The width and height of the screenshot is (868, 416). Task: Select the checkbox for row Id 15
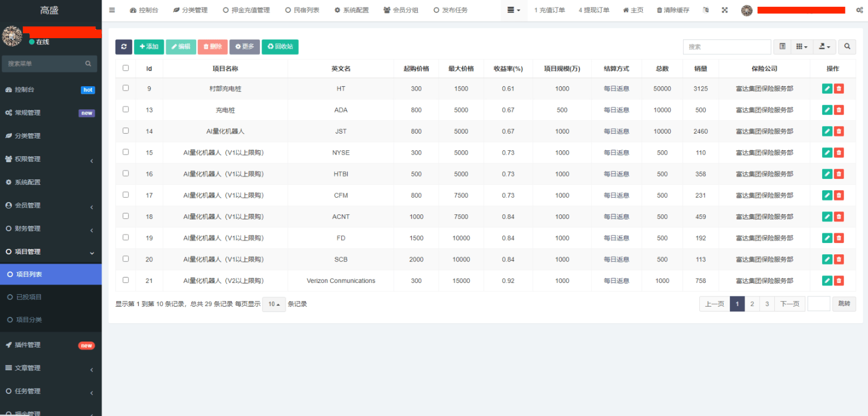tap(126, 153)
